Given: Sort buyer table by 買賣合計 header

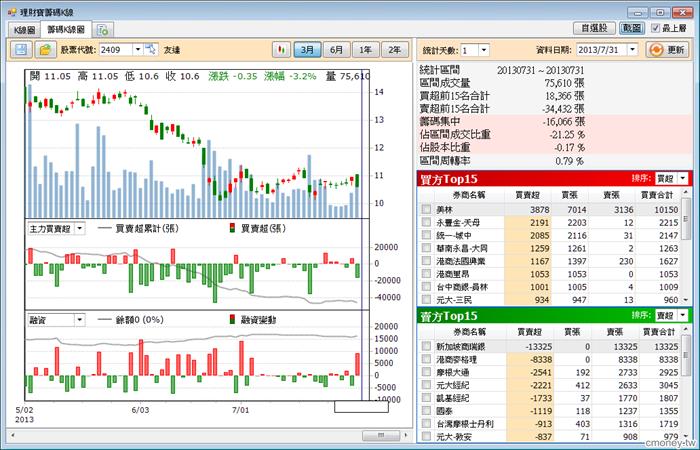Looking at the screenshot, I should coord(657,195).
